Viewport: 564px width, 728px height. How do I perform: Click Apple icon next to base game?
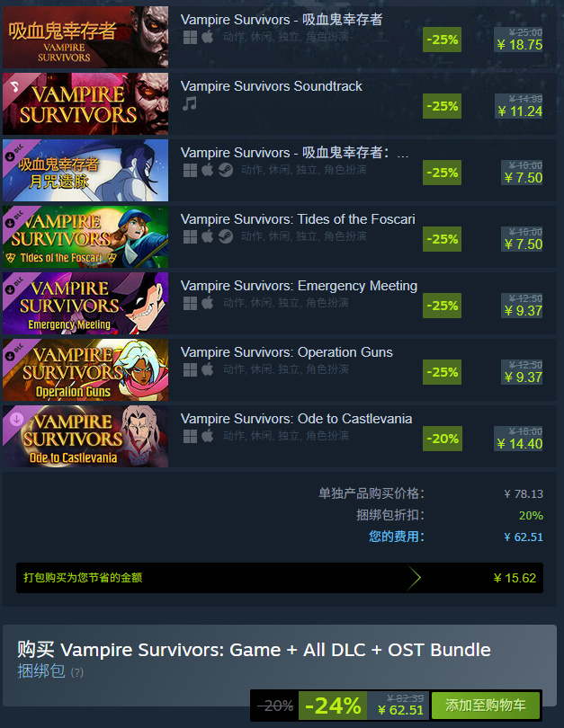pos(208,37)
